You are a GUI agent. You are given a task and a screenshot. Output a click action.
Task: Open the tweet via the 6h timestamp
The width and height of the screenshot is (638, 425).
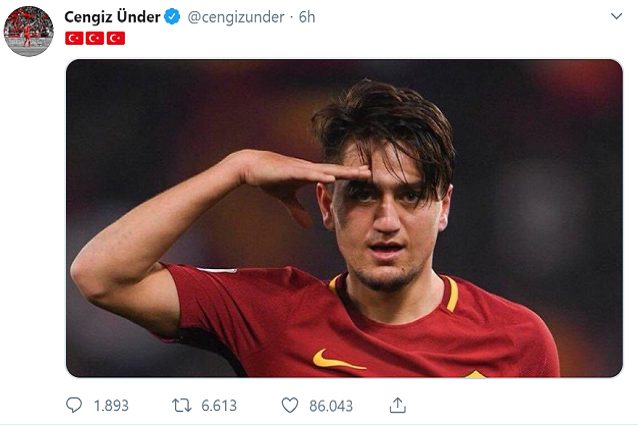pos(306,17)
